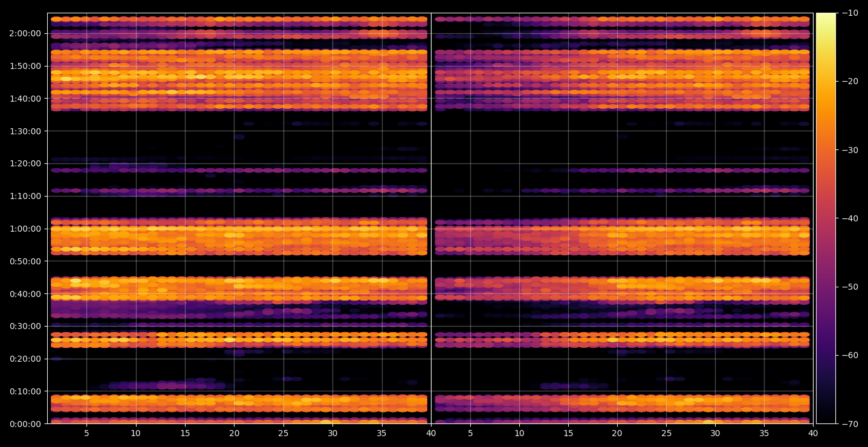Click the 1:50:00 time axis label

coord(25,66)
